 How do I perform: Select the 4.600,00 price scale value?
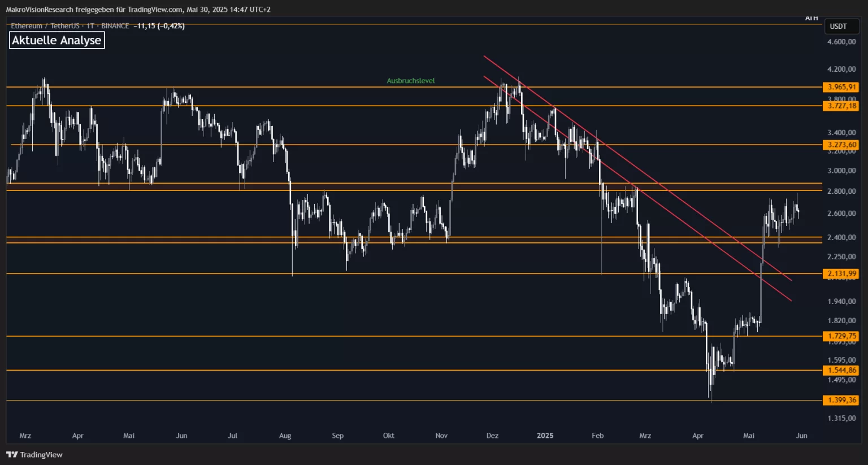pyautogui.click(x=841, y=42)
